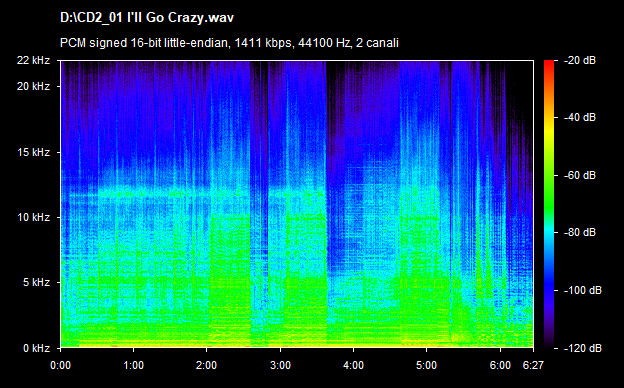
Task: Click the 5 kHz frequency axis label
Action: [36, 282]
